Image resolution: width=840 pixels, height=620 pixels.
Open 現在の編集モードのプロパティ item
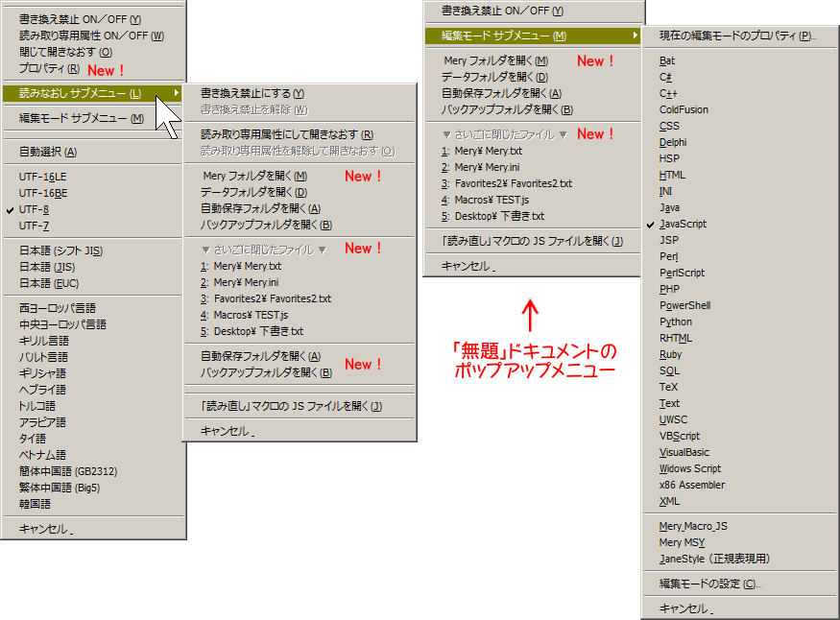(x=736, y=36)
